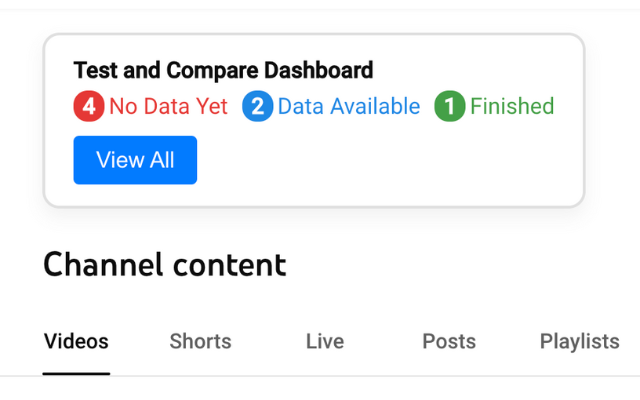Click the word content in the heading

pos(230,264)
